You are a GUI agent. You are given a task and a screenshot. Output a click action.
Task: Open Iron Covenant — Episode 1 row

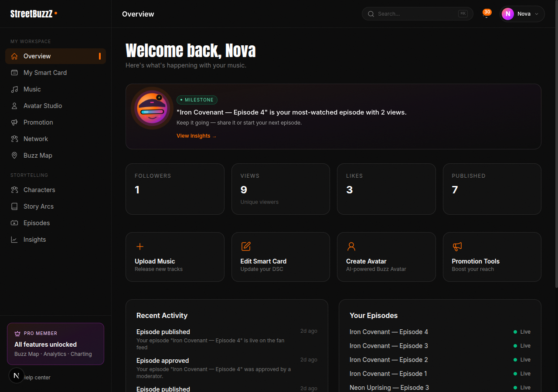pos(440,374)
